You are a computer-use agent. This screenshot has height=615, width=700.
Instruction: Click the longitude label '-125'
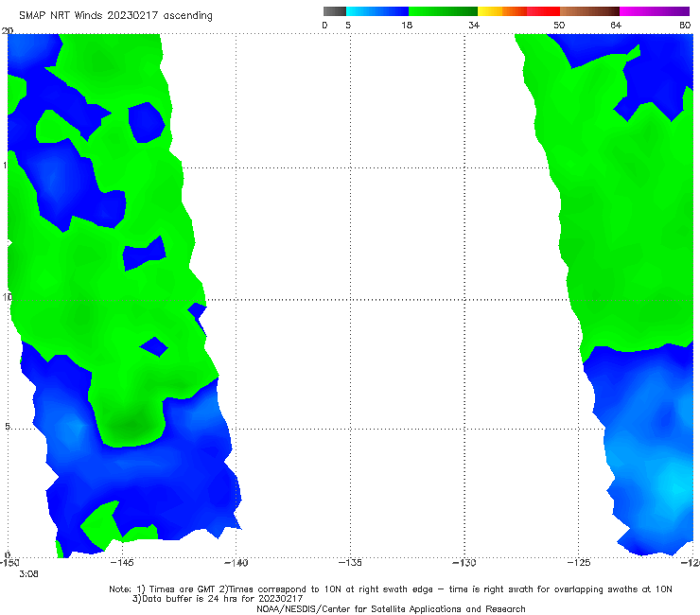coord(579,563)
